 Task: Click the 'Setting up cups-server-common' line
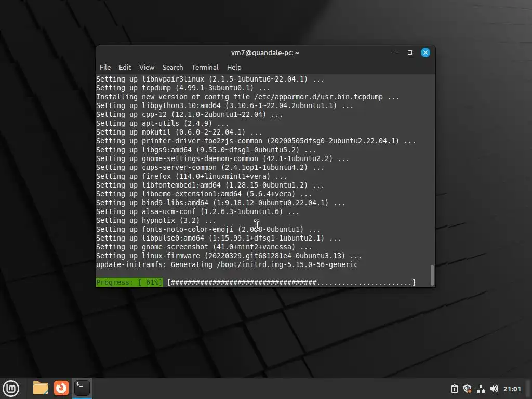coord(210,168)
